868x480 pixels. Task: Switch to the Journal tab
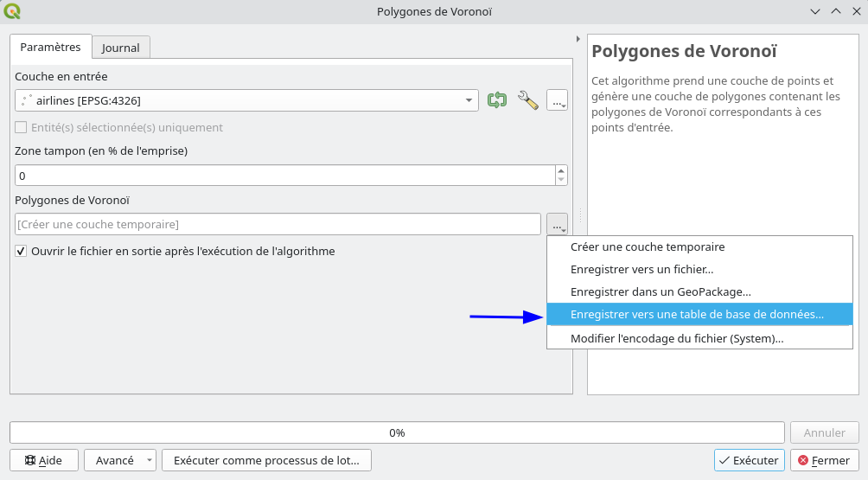[121, 48]
